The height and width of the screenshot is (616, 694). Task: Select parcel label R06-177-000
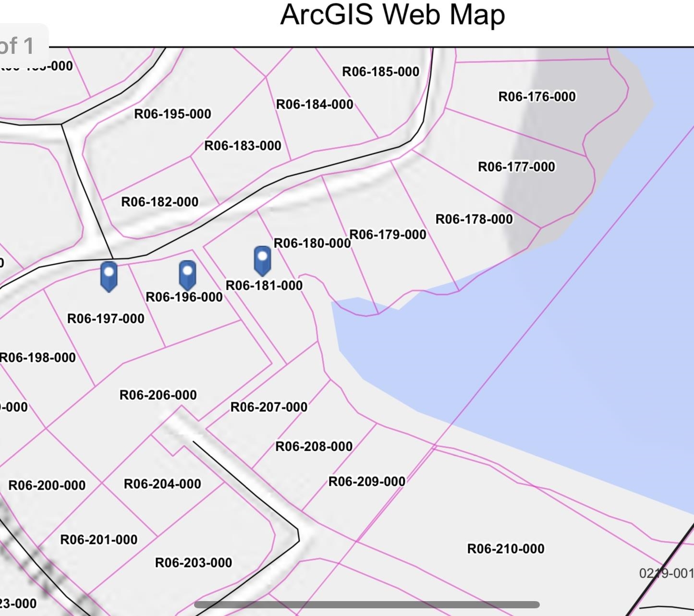coord(516,167)
